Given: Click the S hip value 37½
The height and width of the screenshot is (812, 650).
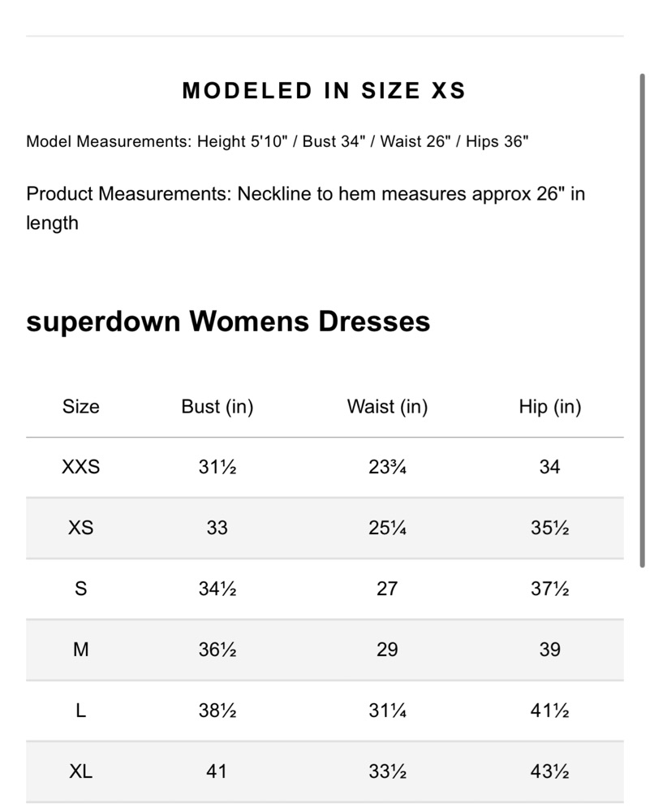Looking at the screenshot, I should coord(550,589).
